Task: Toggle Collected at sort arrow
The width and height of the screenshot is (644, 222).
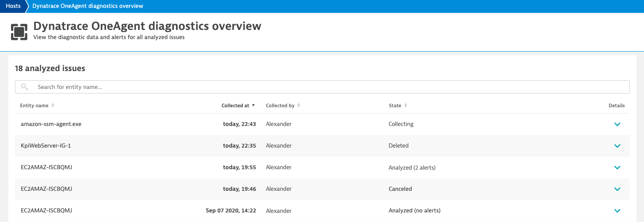Action: (253, 106)
